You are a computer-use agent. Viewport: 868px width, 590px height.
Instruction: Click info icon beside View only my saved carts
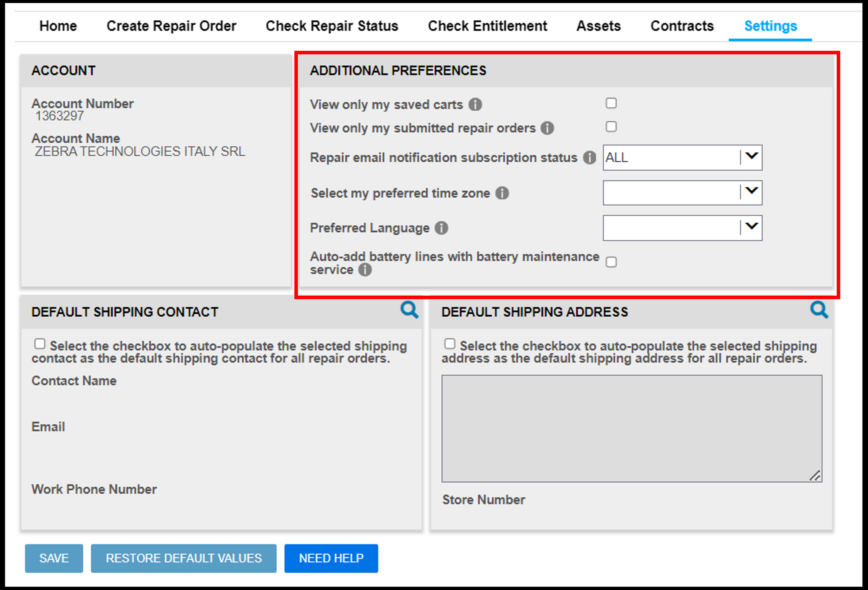(x=475, y=104)
